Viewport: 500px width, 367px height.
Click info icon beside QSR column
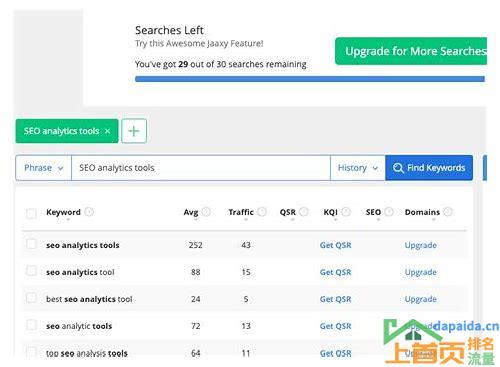click(x=304, y=212)
